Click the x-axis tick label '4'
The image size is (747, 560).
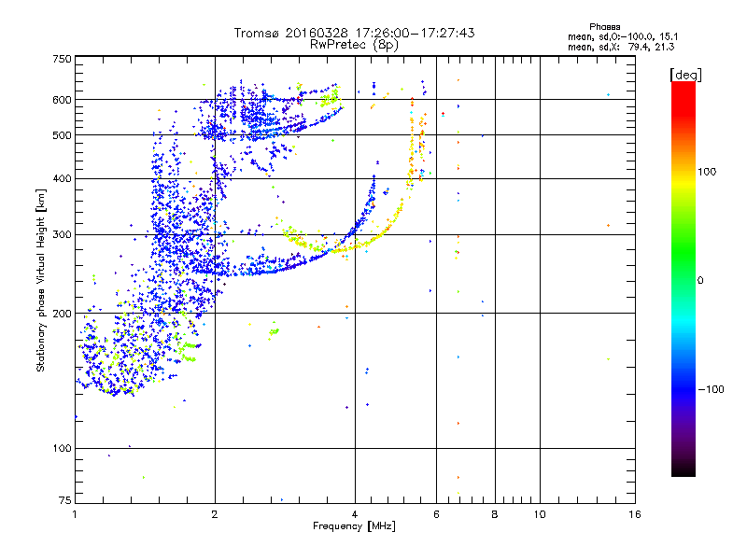coord(355,514)
